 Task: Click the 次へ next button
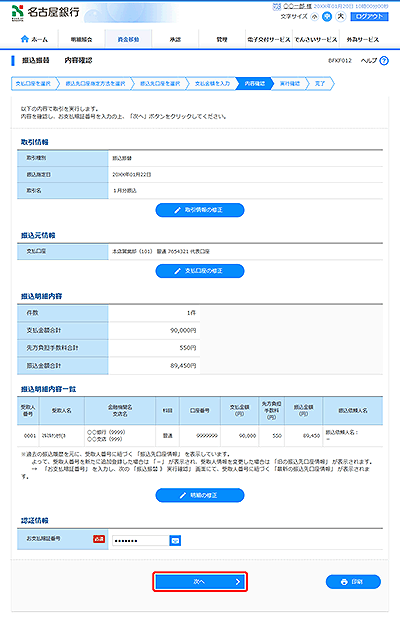(200, 581)
